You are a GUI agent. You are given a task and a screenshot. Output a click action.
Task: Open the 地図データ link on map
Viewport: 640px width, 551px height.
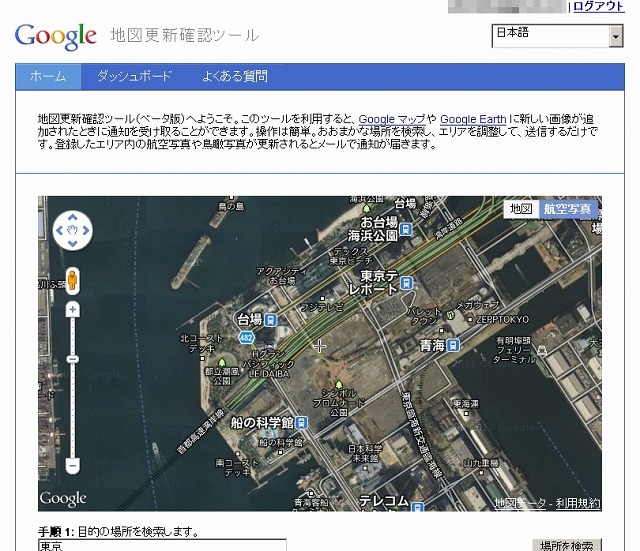point(520,503)
